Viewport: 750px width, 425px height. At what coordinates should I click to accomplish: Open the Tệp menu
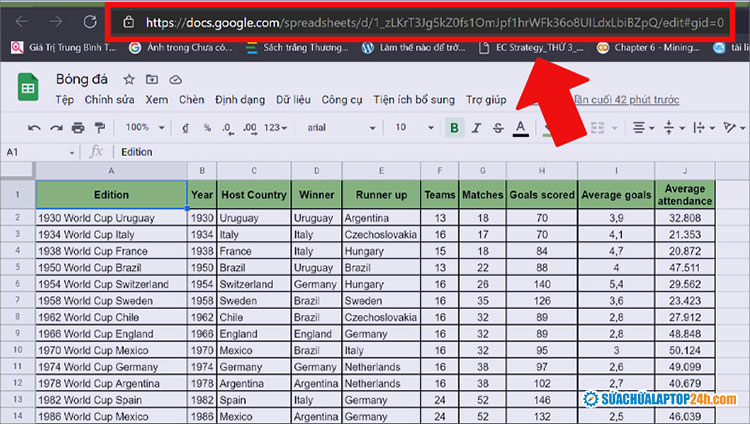click(65, 100)
